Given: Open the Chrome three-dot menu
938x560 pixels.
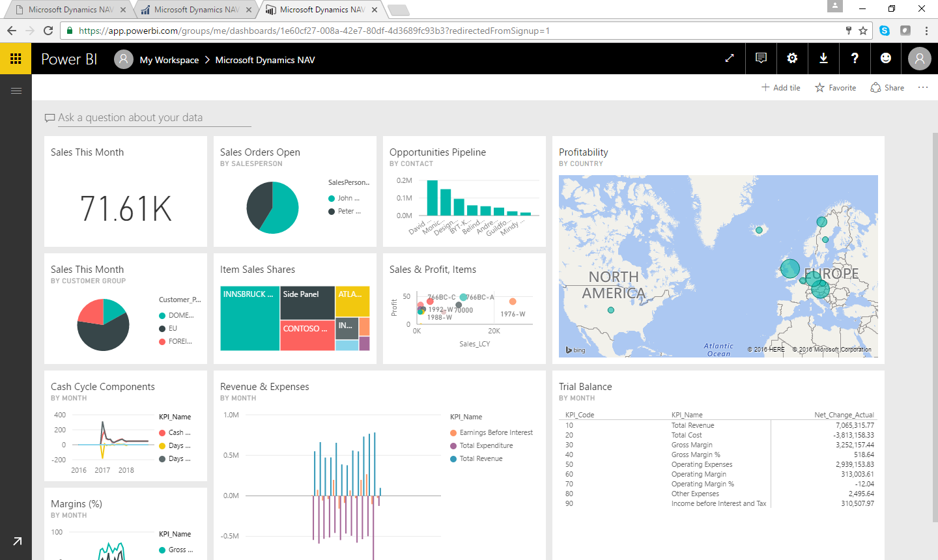Looking at the screenshot, I should point(926,31).
